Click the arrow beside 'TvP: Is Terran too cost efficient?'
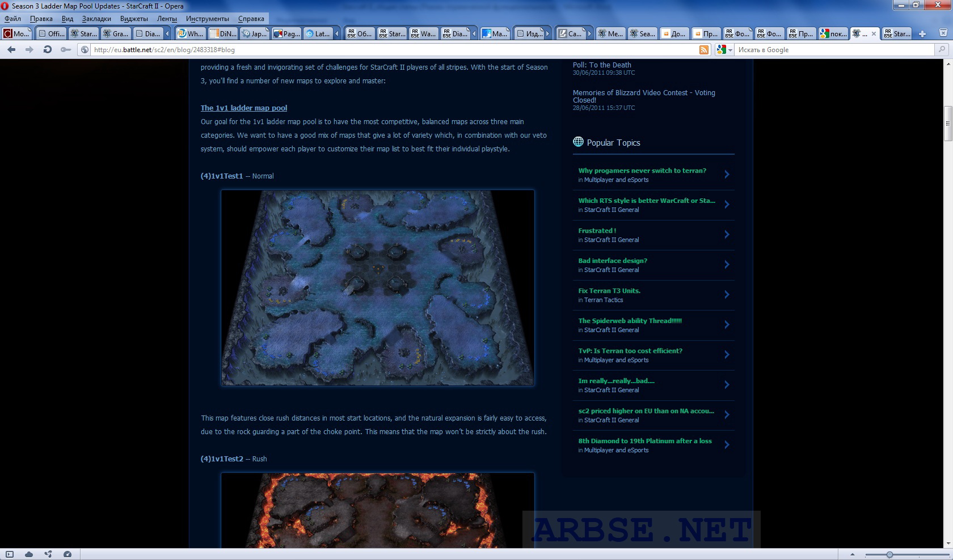The height and width of the screenshot is (560, 953). pos(727,355)
